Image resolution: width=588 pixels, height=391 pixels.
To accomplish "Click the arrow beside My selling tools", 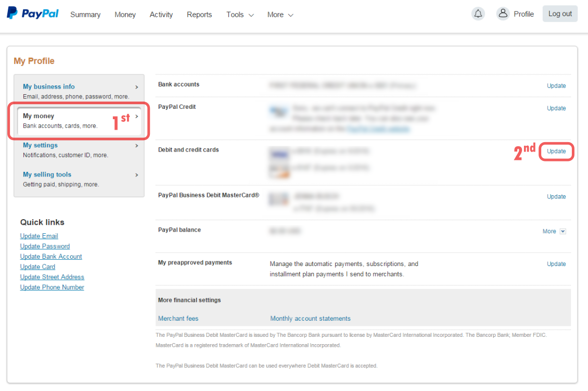I will pos(136,175).
